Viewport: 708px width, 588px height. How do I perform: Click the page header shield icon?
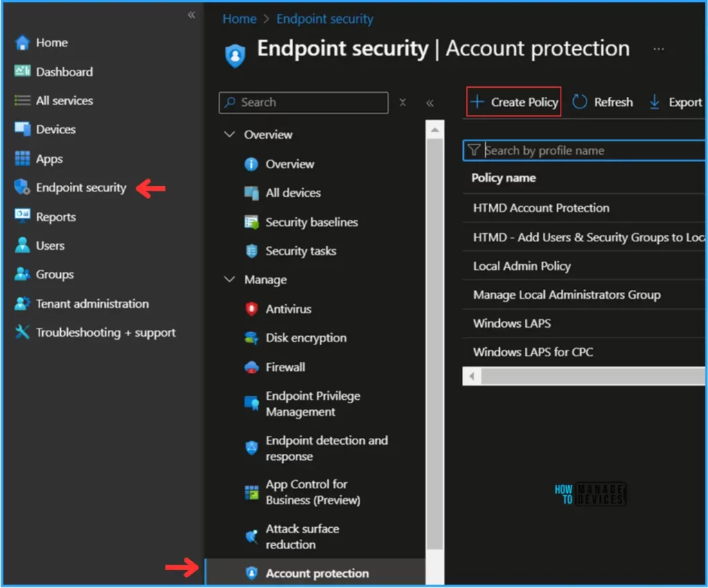[x=235, y=55]
